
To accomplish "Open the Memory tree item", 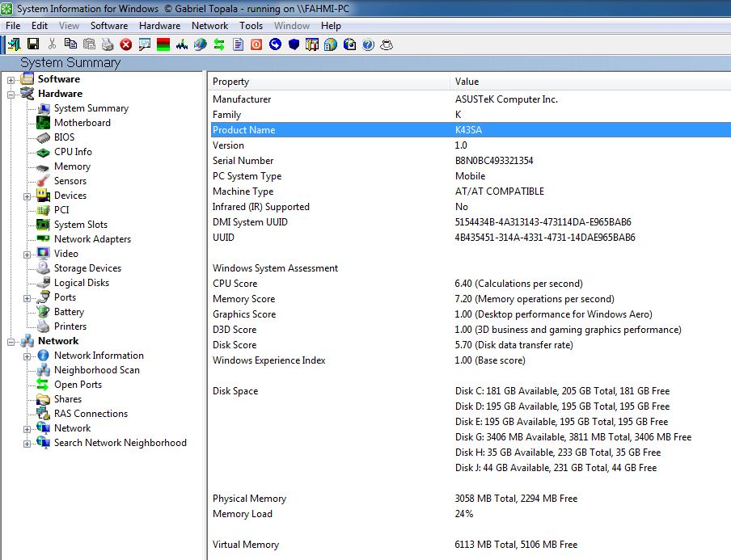I will [72, 166].
